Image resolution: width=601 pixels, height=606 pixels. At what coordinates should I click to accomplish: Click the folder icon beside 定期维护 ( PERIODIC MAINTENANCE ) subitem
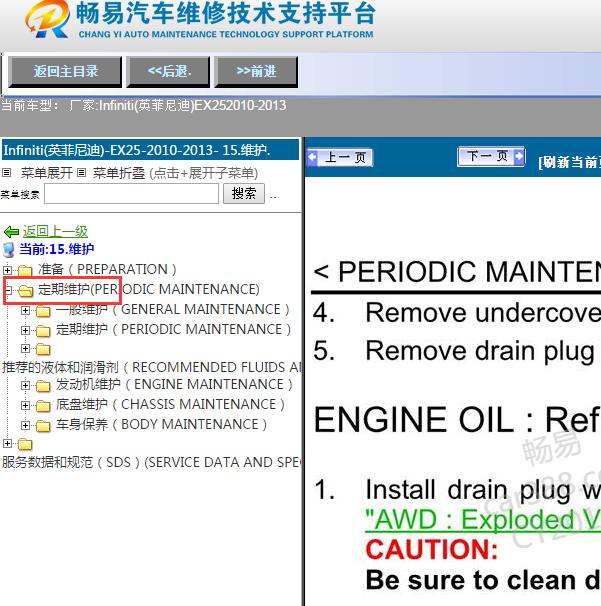pos(43,330)
